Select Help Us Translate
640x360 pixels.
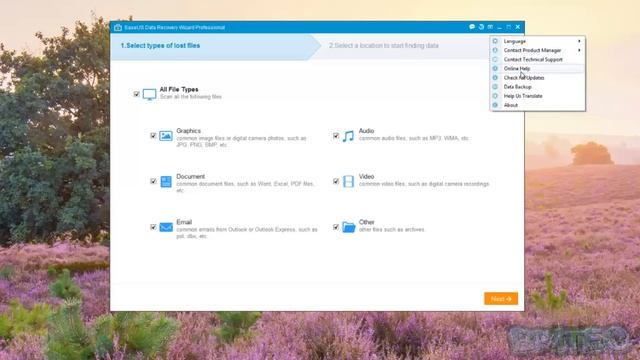click(538, 96)
